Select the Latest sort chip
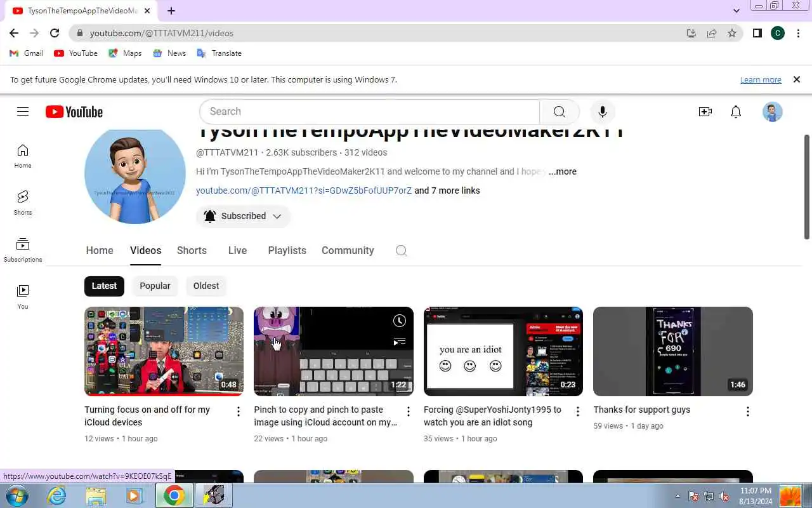The image size is (812, 508). click(x=104, y=286)
